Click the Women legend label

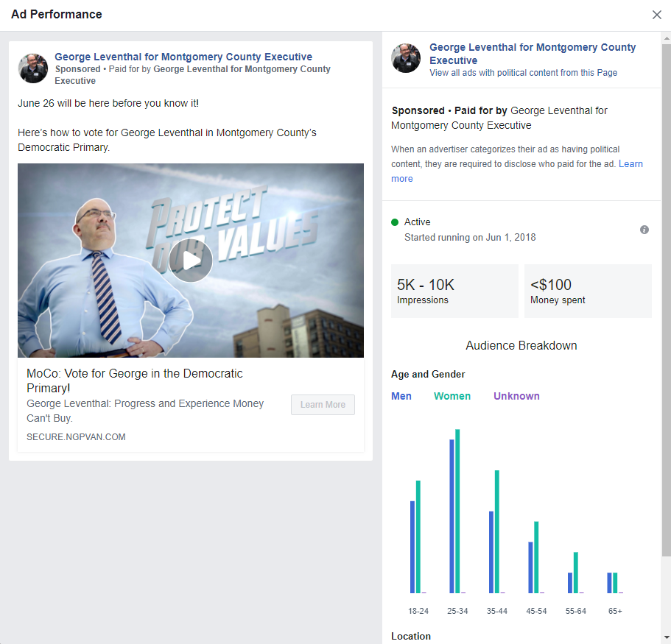pos(452,396)
